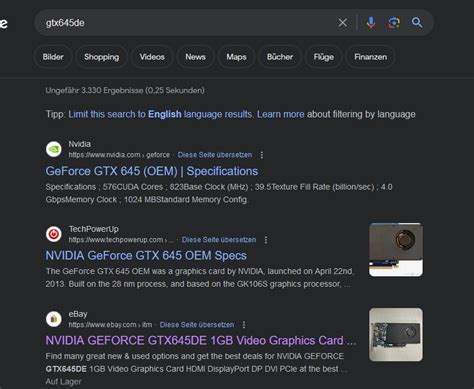Switch to the Finanzen filter
Screen dimensions: 474x389
coord(371,57)
